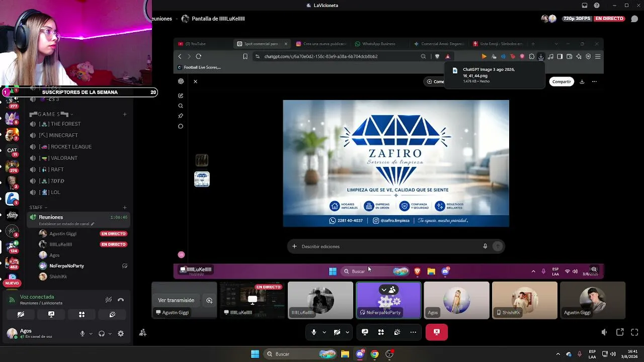The height and width of the screenshot is (362, 644).
Task: Select the IIIIILuKeIIIII stream tile marked EN DIRECTO
Action: [x=253, y=300]
